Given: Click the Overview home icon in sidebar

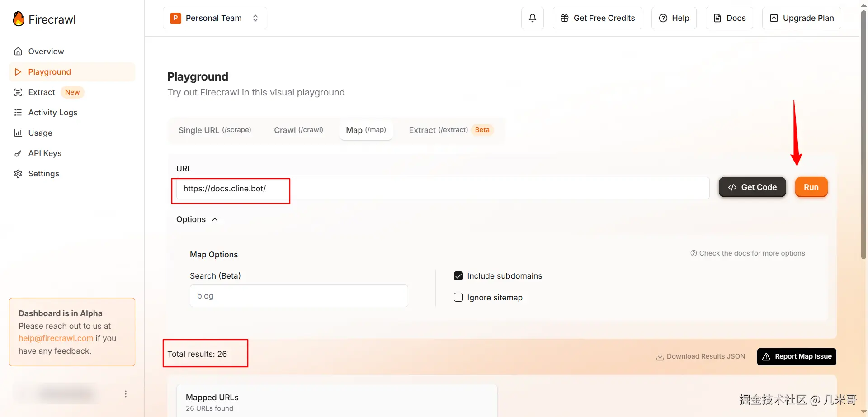Looking at the screenshot, I should (18, 52).
